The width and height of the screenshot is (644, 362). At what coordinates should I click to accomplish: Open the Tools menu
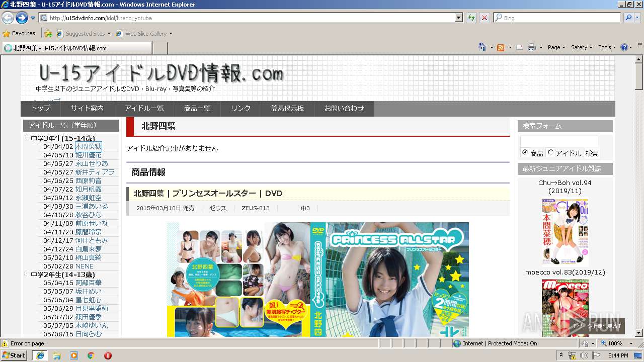point(607,47)
